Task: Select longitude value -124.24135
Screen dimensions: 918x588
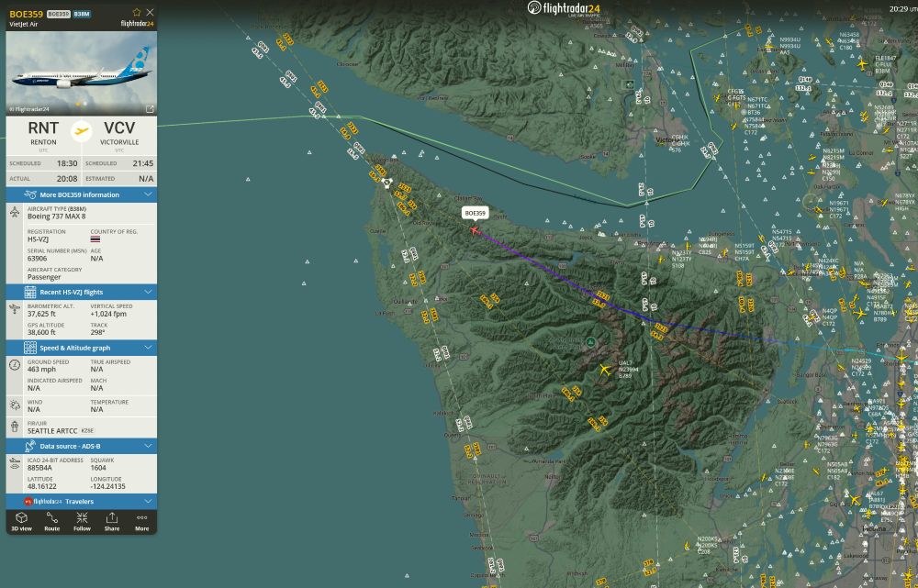Action: point(108,487)
